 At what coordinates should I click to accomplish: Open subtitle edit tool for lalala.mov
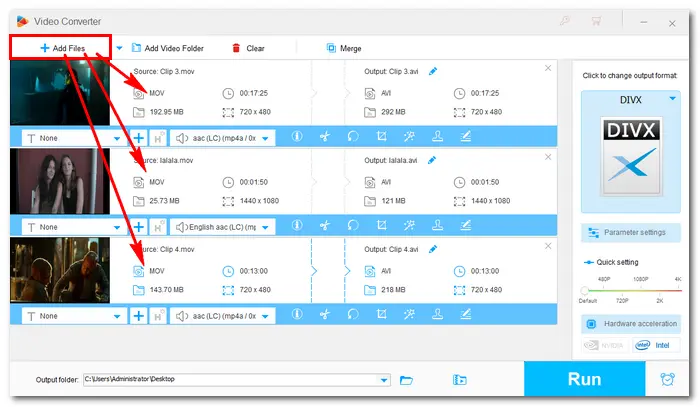pos(466,225)
